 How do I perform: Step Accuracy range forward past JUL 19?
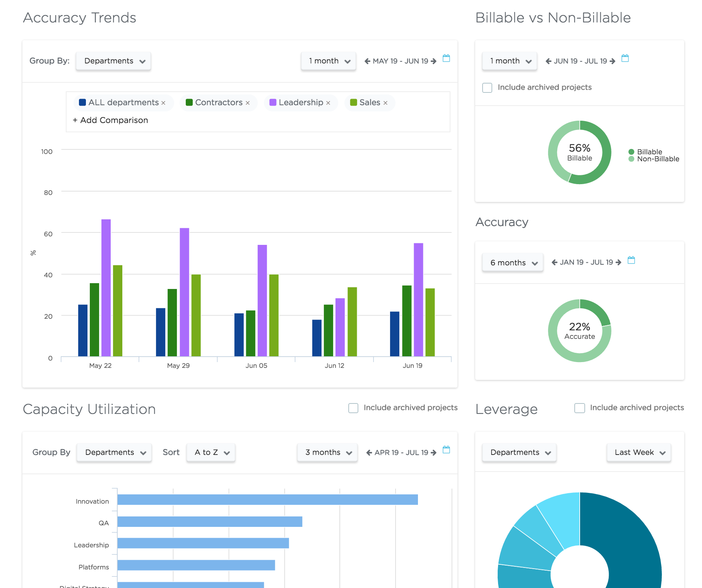pos(618,262)
